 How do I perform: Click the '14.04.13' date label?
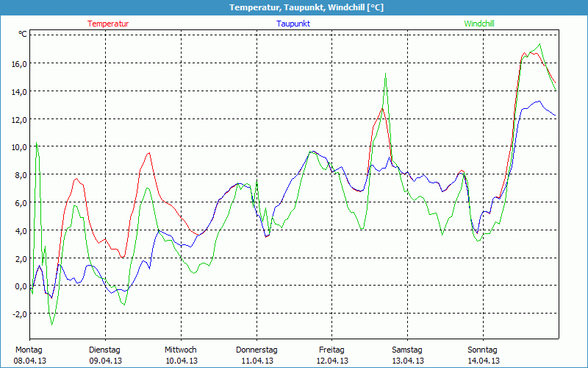[484, 361]
